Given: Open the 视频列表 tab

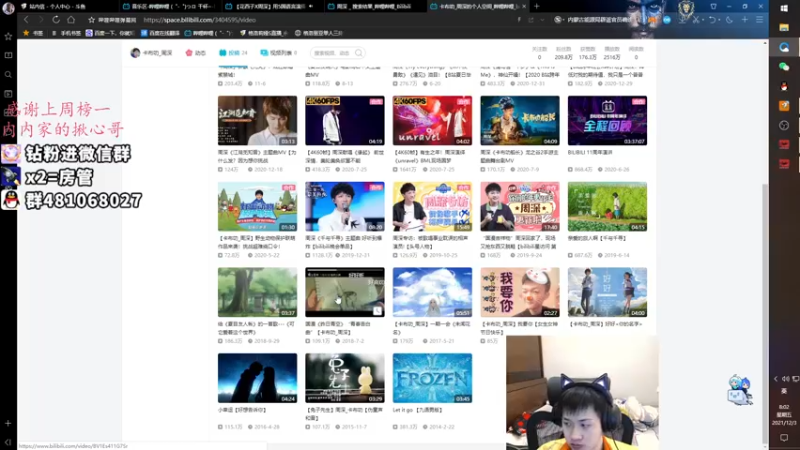Looking at the screenshot, I should (x=279, y=53).
